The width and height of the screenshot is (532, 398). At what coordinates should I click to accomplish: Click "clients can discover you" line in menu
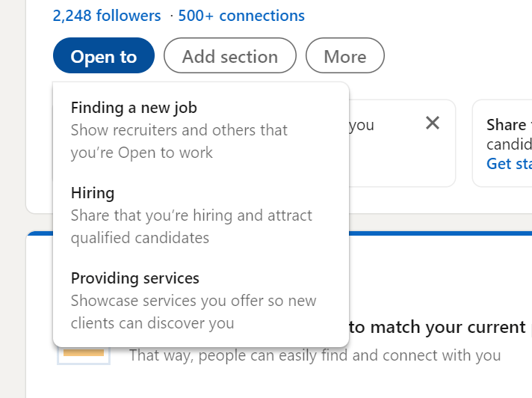pos(152,323)
